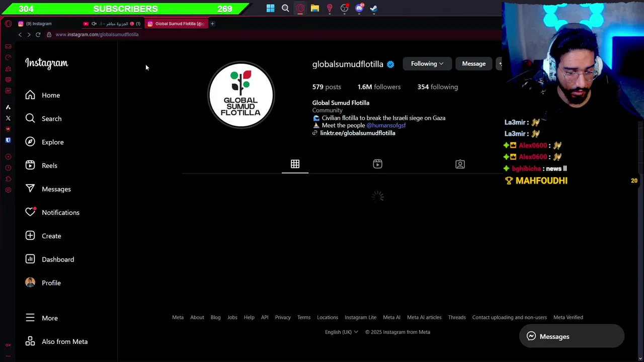Open the Opera menu logo

tap(8, 24)
